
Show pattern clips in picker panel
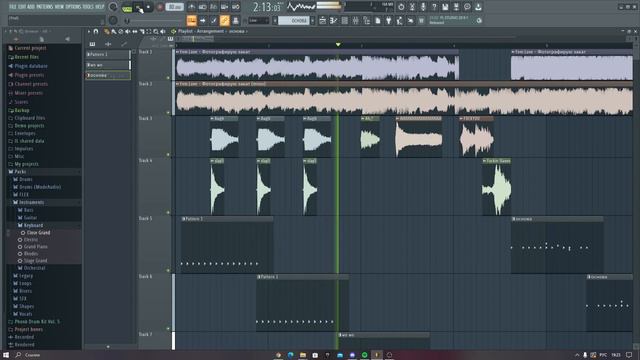click(93, 44)
